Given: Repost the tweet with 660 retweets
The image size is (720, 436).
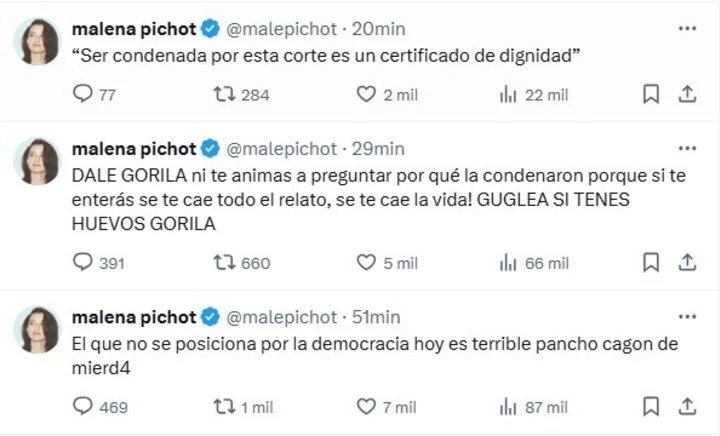Looking at the screenshot, I should pos(226,263).
